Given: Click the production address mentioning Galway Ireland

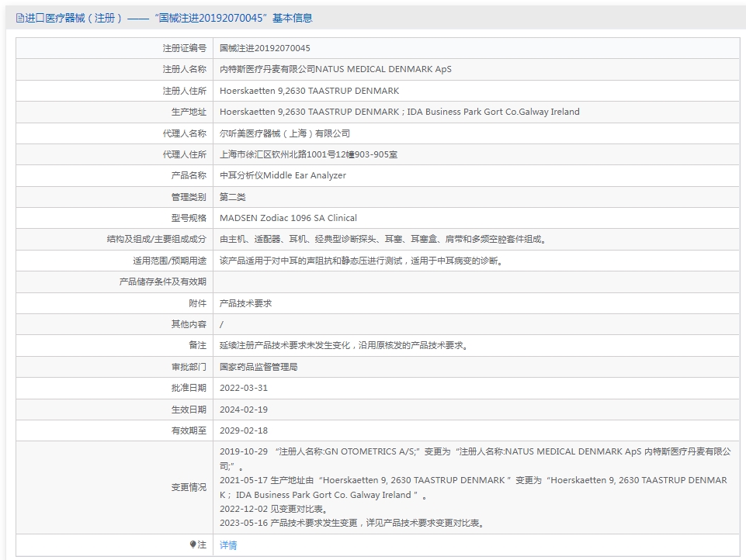Looking at the screenshot, I should click(400, 112).
